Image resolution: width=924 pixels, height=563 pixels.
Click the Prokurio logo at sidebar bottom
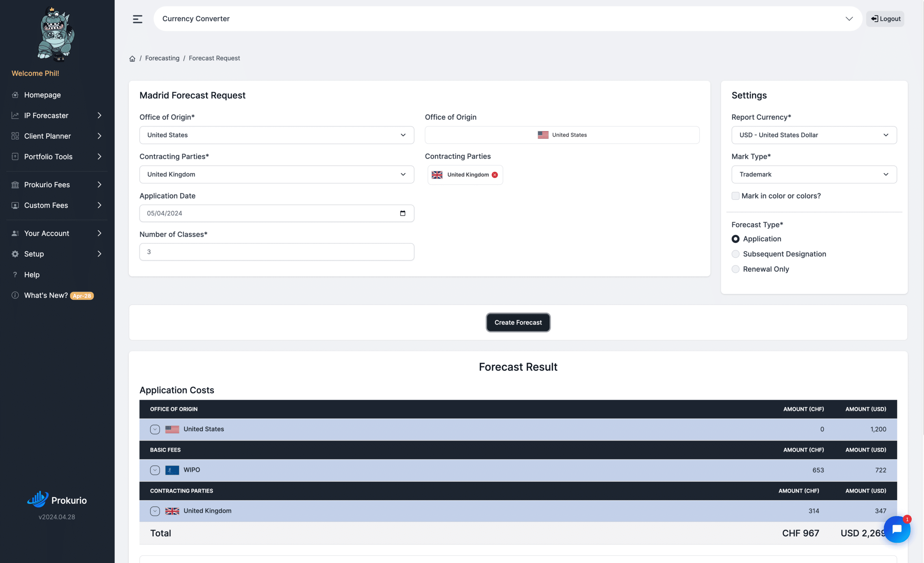tap(57, 499)
